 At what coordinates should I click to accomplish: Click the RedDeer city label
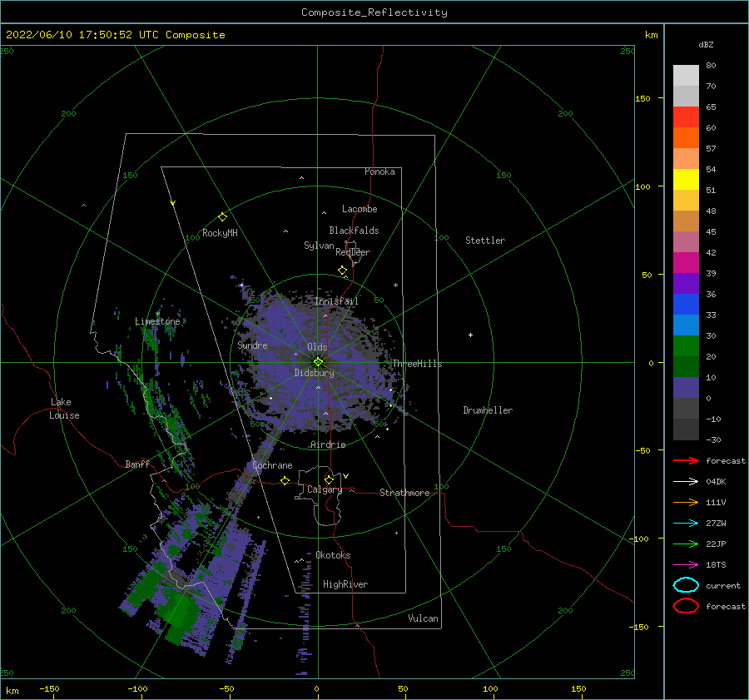[353, 252]
